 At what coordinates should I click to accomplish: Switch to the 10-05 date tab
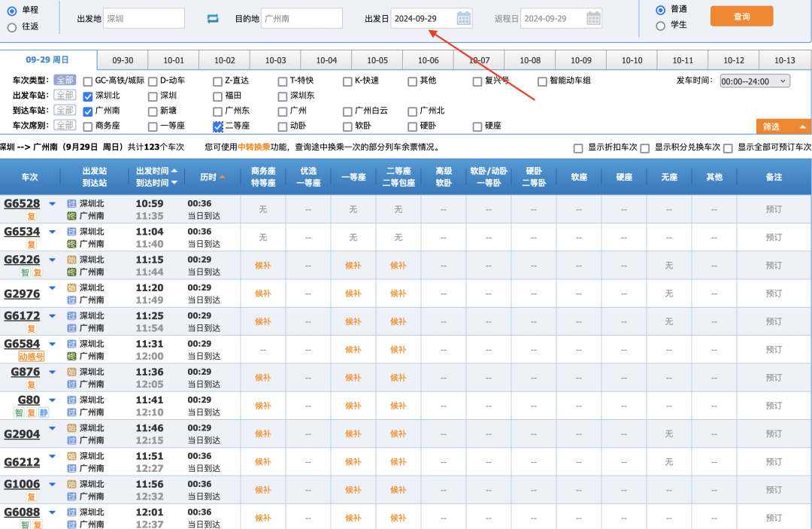coord(377,60)
